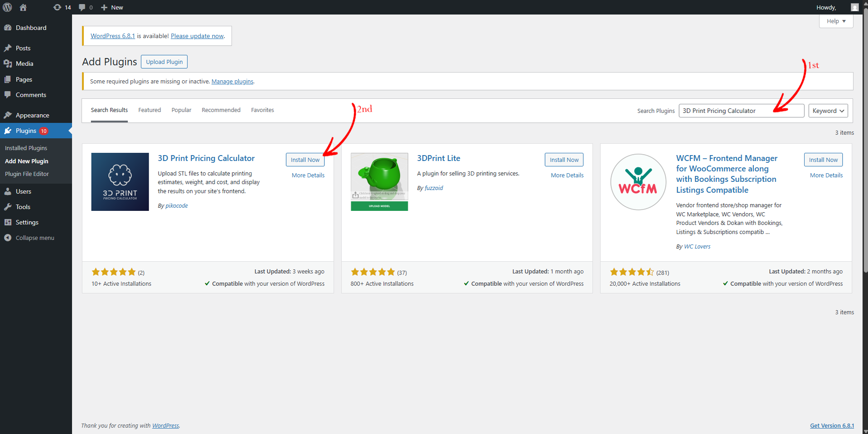This screenshot has height=434, width=868.
Task: Click the Users icon in sidebar
Action: point(8,191)
